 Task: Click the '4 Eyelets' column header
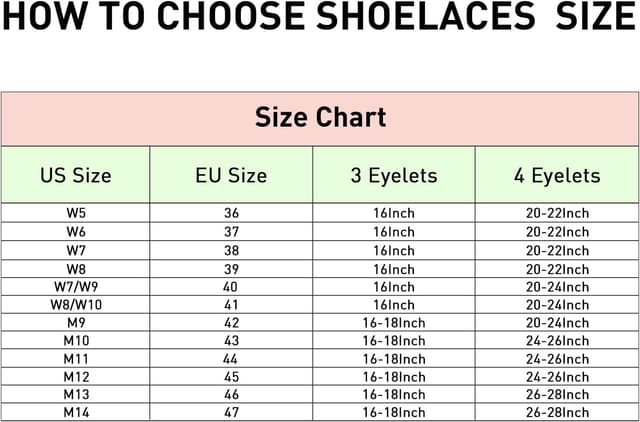[x=557, y=176]
